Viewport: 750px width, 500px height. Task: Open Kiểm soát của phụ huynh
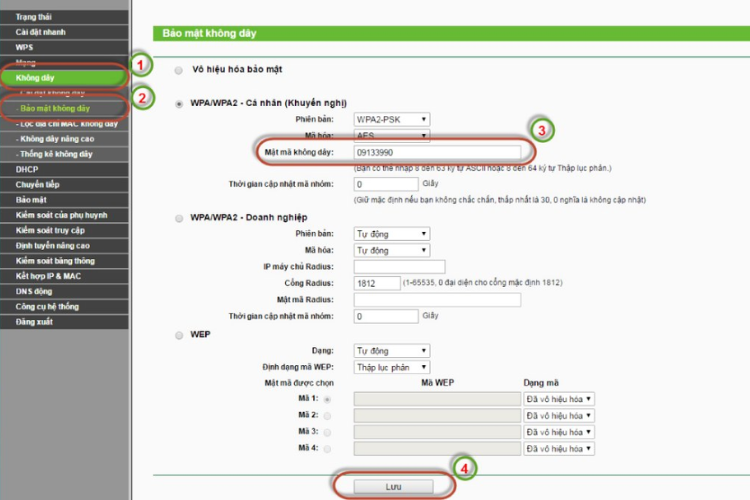click(x=64, y=215)
